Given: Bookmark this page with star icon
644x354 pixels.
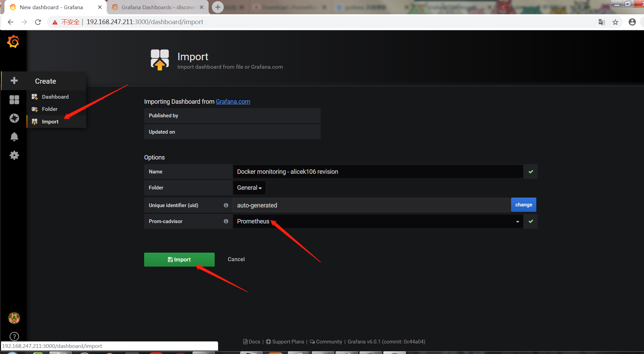Looking at the screenshot, I should (615, 22).
